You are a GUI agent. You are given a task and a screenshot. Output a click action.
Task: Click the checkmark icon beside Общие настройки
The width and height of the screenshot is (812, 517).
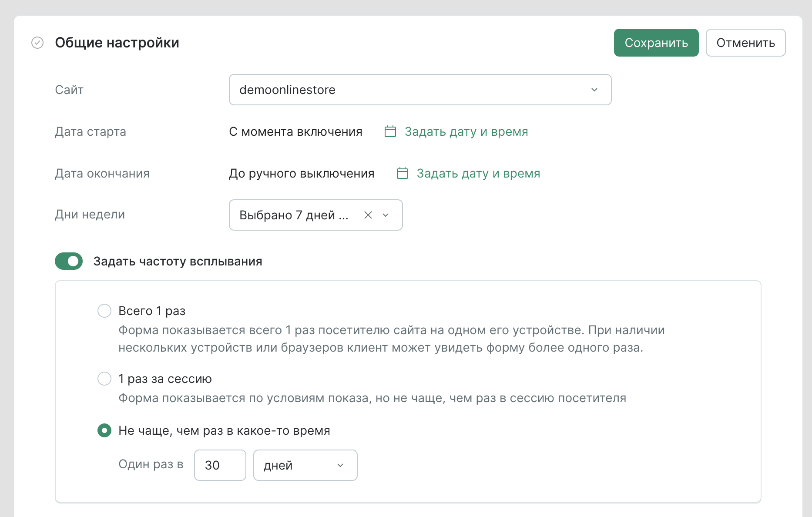pos(37,43)
